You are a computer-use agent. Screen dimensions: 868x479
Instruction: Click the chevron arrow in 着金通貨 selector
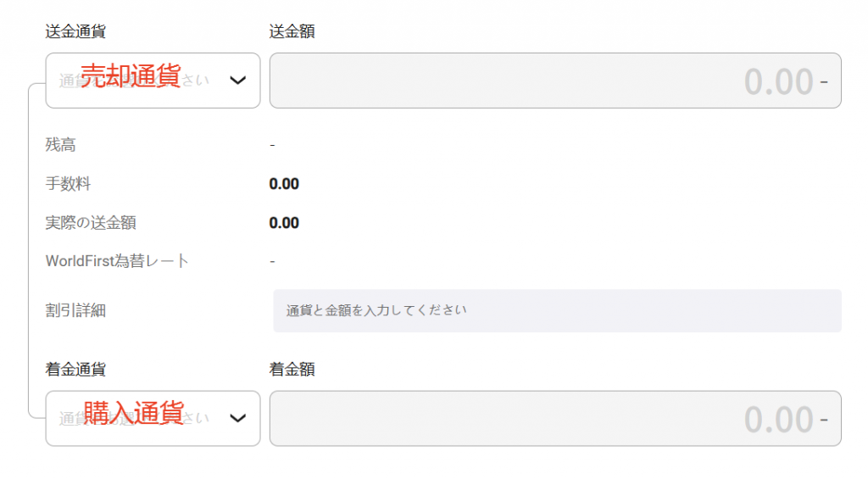point(238,418)
